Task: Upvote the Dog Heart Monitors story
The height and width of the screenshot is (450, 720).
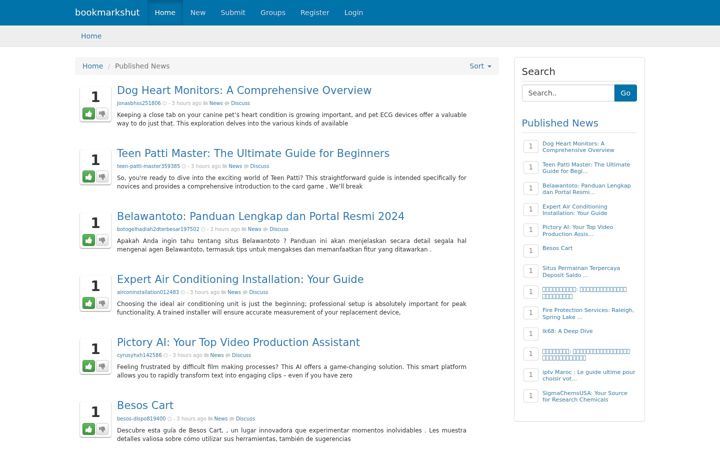Action: (89, 113)
